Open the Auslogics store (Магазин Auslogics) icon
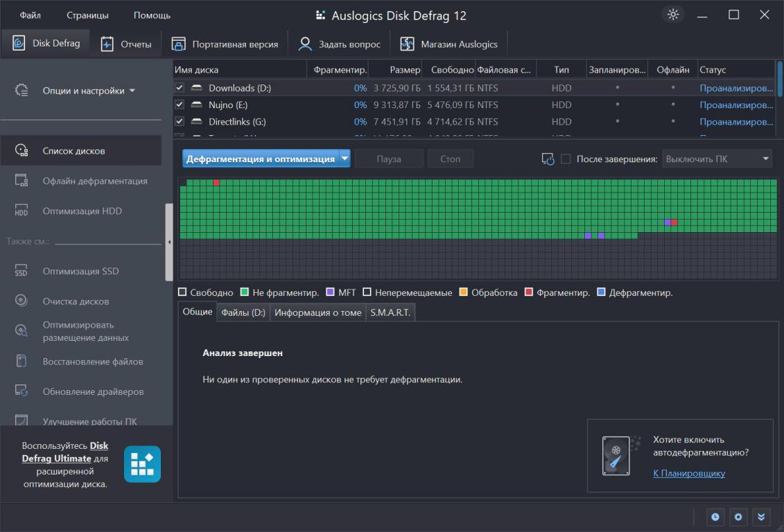The image size is (784, 532). pyautogui.click(x=407, y=44)
